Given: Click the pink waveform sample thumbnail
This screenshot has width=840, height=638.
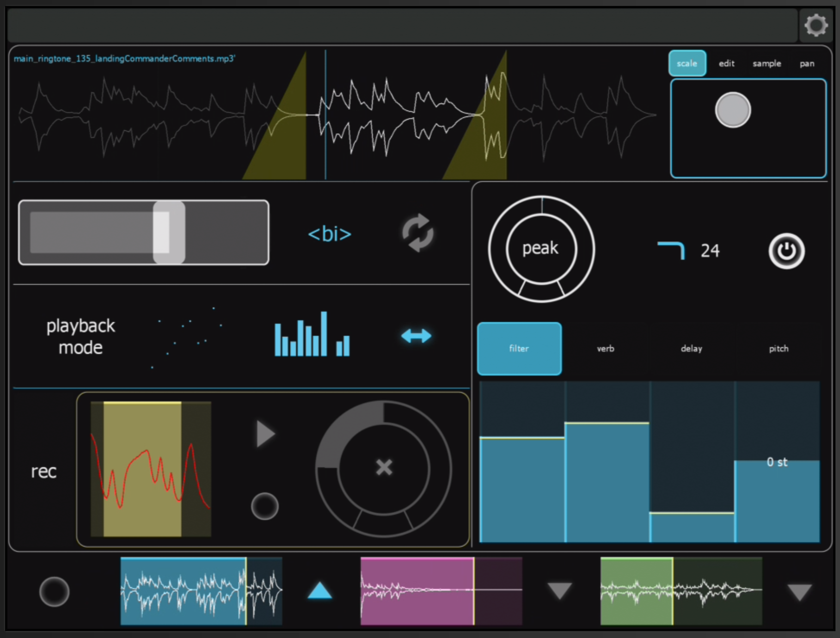Looking at the screenshot, I should tap(441, 591).
